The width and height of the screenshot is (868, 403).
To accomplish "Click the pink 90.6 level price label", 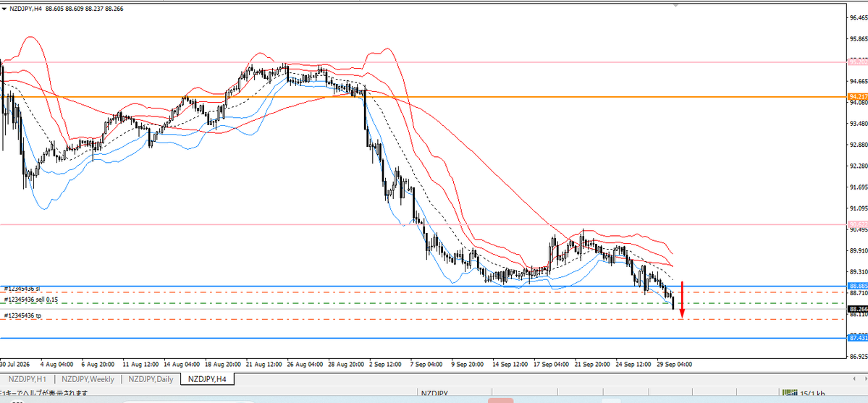I will pos(857,224).
